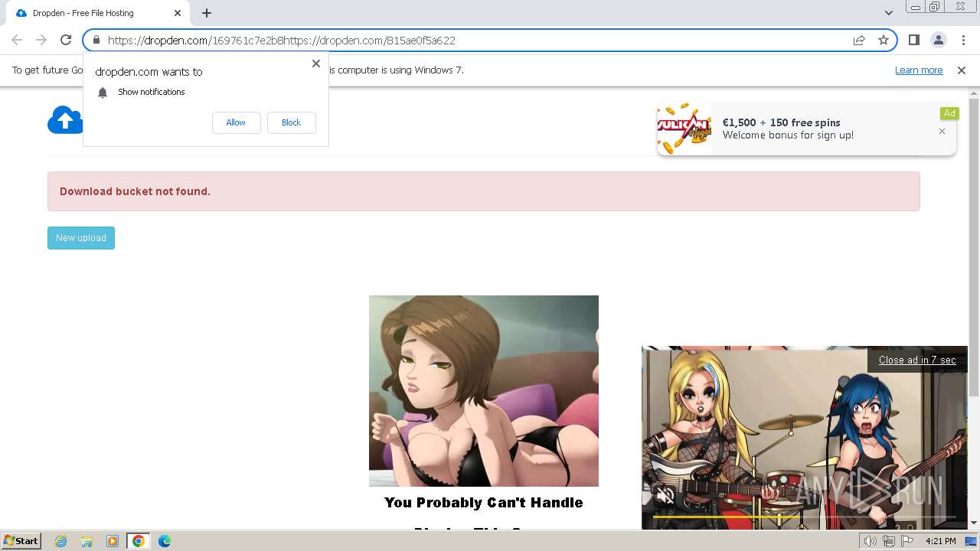Bookmark this tab with star icon
The image size is (980, 551).
click(884, 40)
